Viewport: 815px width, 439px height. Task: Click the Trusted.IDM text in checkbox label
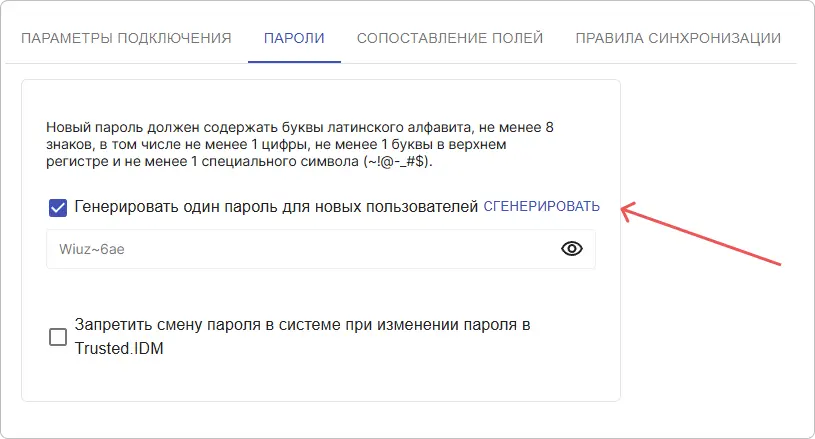(x=119, y=349)
